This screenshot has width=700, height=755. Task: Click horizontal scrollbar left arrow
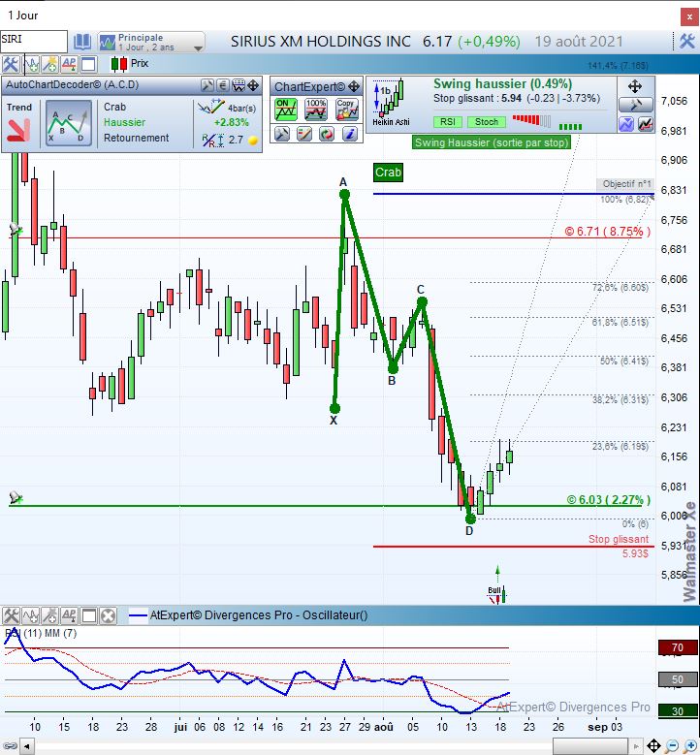[x=26, y=747]
